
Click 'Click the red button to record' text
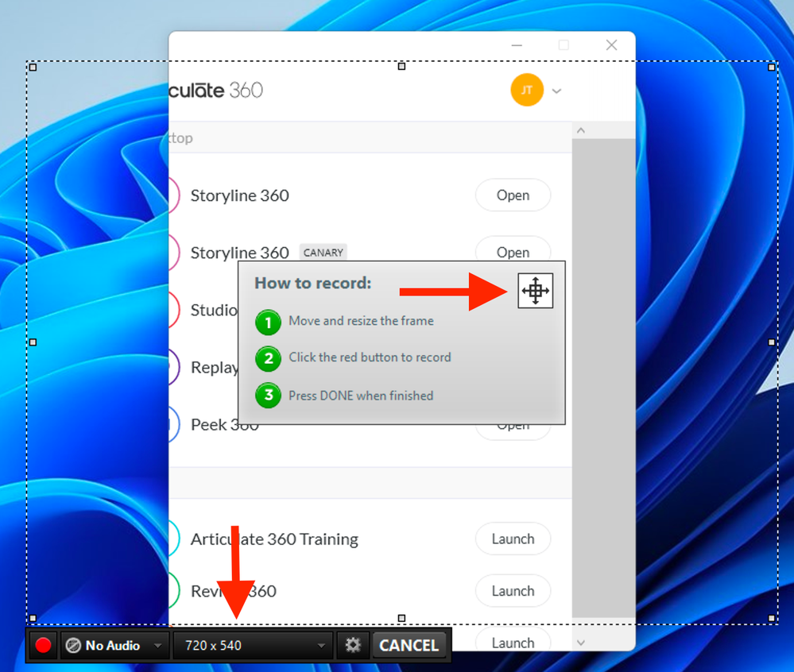click(370, 357)
